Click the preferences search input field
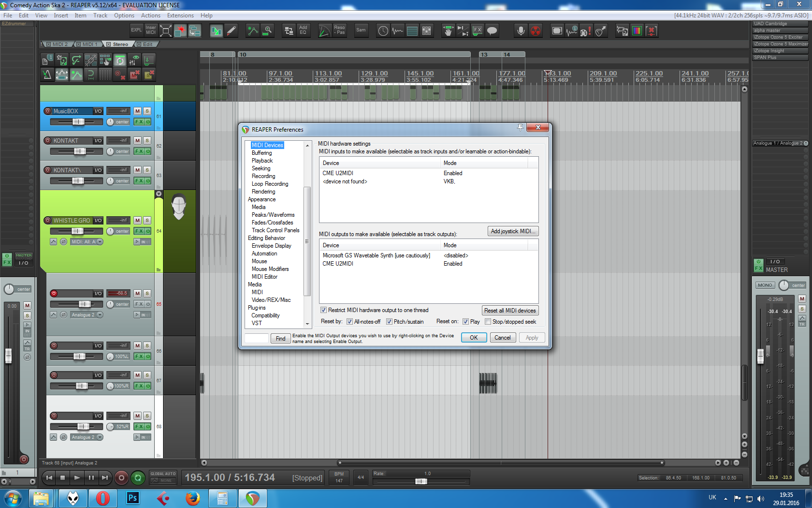Viewport: 812px width, 508px height. (x=257, y=338)
